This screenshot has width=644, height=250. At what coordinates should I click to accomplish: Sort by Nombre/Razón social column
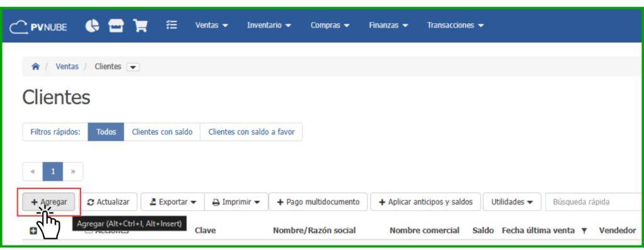click(314, 231)
